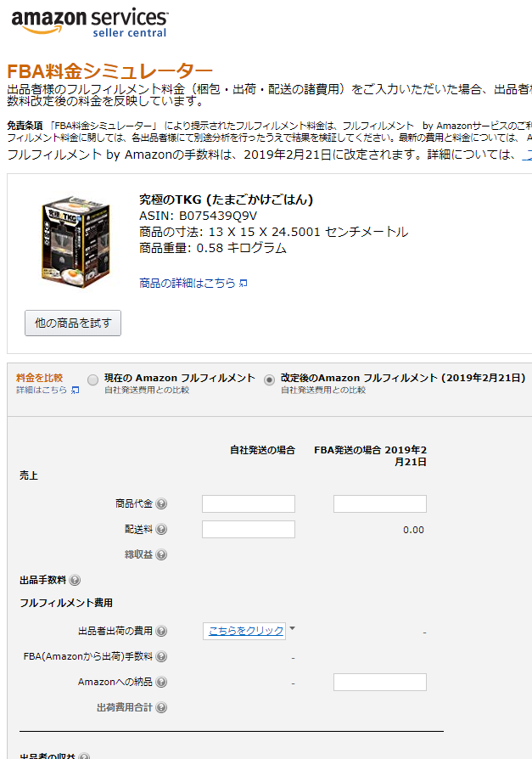Open こちらをクリック shipping cost link
Image resolution: width=532 pixels, height=759 pixels.
[246, 631]
